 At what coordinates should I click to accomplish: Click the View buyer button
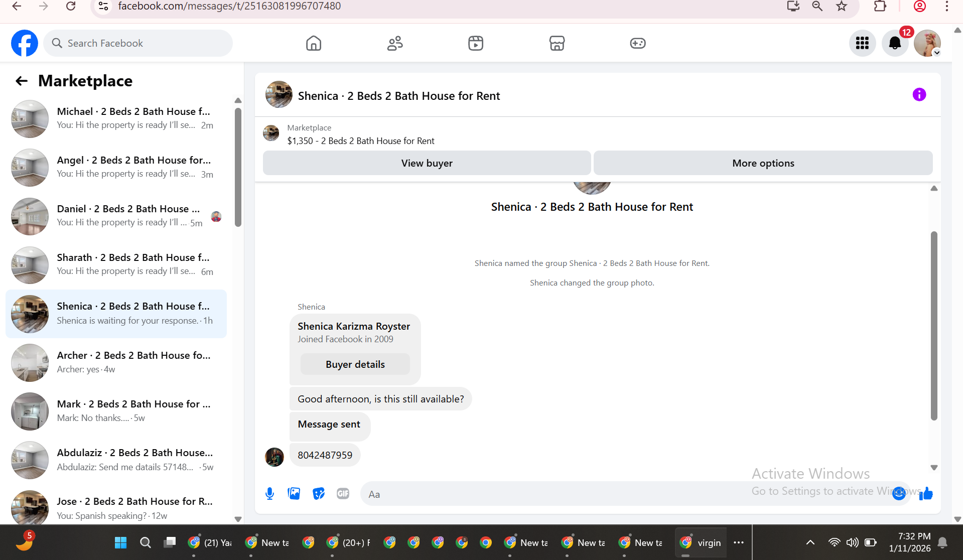(x=427, y=163)
